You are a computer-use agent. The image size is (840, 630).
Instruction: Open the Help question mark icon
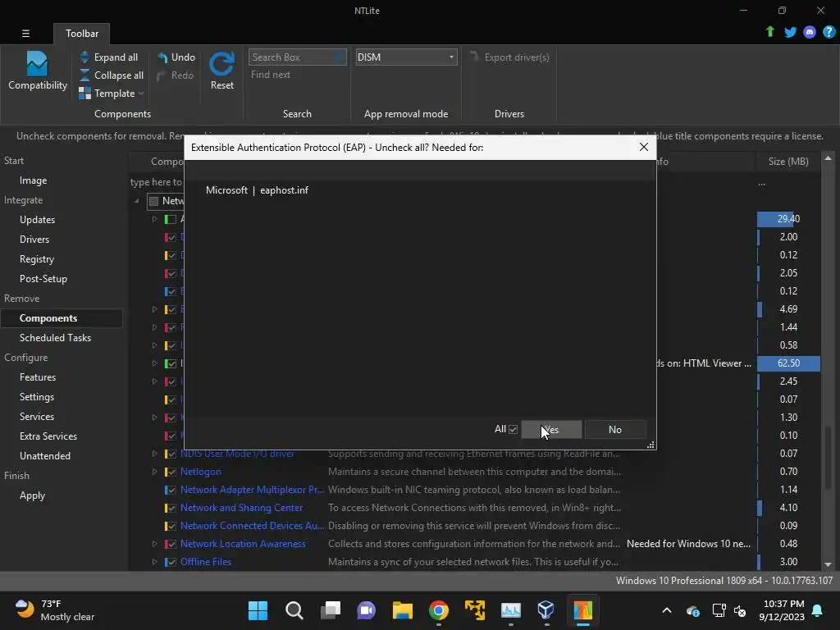(829, 32)
